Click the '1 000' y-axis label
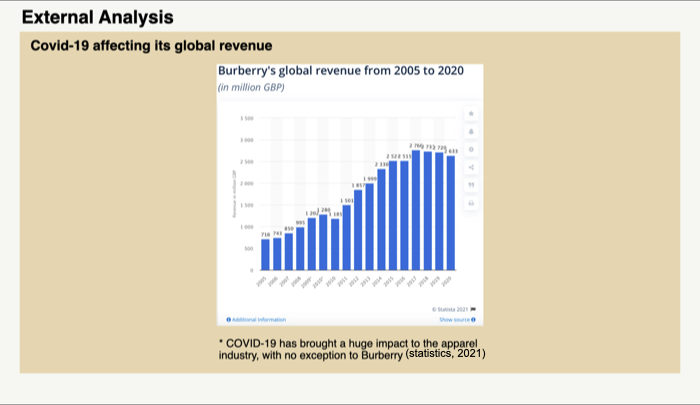The height and width of the screenshot is (405, 700). tap(247, 227)
